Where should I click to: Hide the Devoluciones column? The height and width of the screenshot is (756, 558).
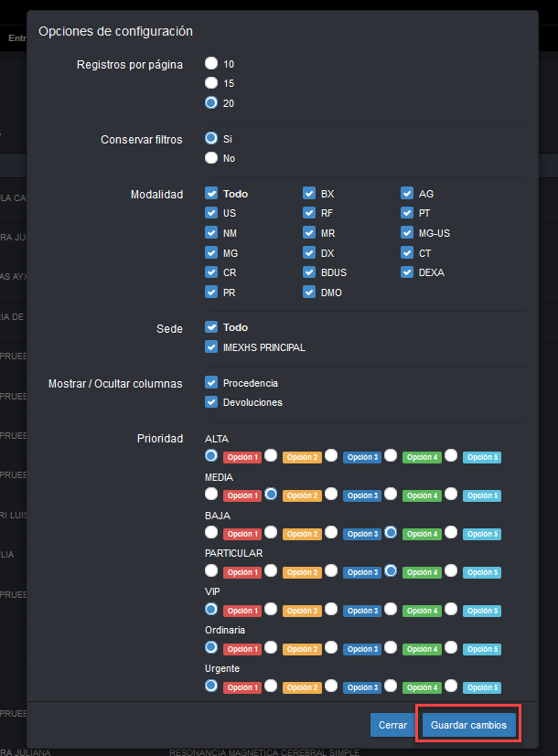211,402
